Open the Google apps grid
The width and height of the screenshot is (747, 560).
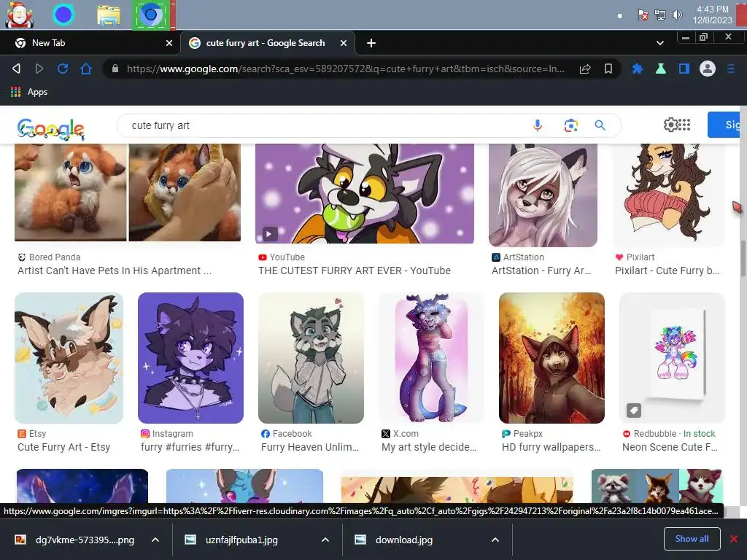[x=684, y=125]
